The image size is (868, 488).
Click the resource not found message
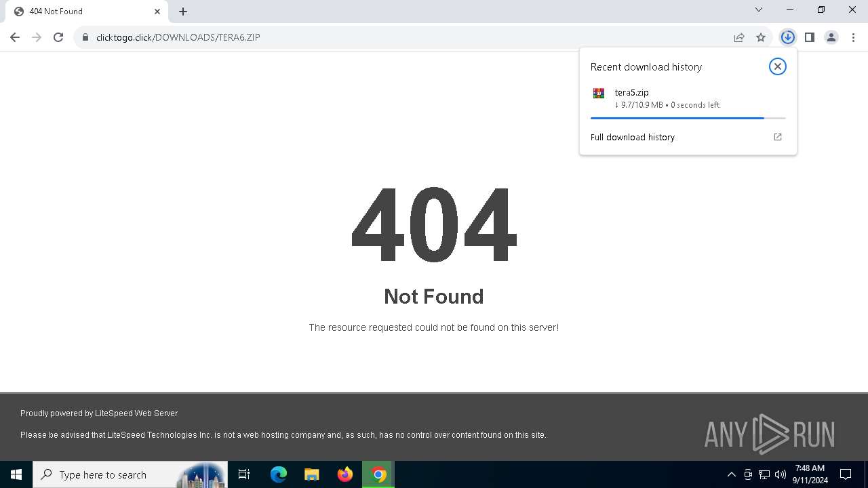[434, 327]
